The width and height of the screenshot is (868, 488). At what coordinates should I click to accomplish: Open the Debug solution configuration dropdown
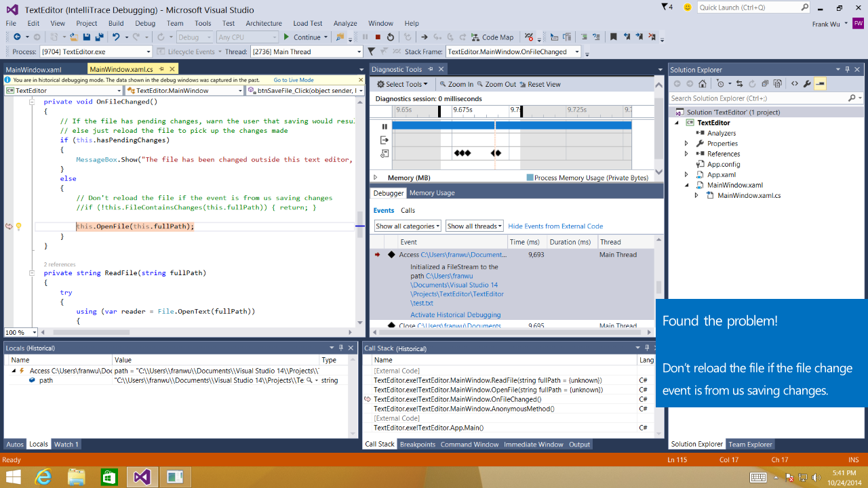[193, 37]
